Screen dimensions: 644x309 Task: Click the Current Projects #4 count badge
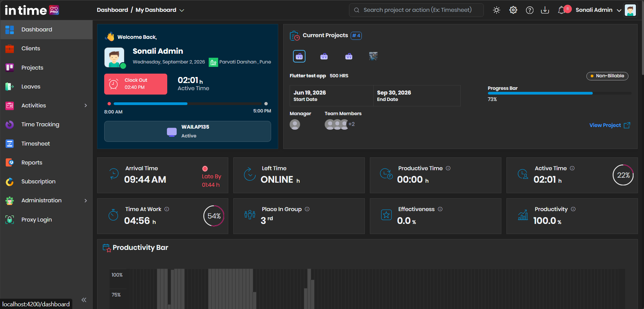click(356, 35)
